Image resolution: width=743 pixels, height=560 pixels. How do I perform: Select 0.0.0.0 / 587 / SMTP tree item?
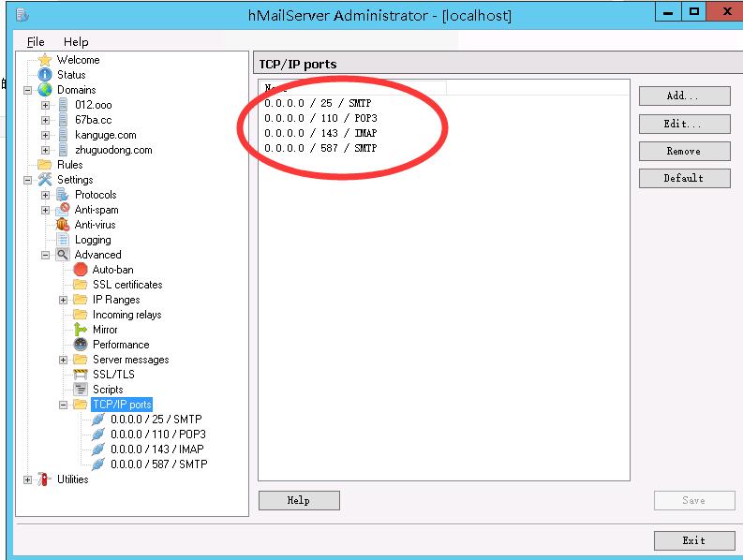coord(158,464)
